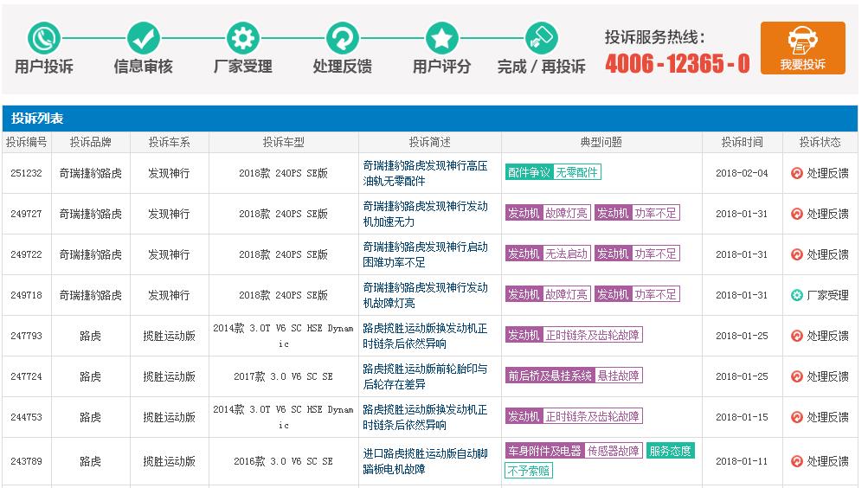The width and height of the screenshot is (868, 488).
Task: Click the 用户投诉 phone step icon
Action: pos(44,38)
